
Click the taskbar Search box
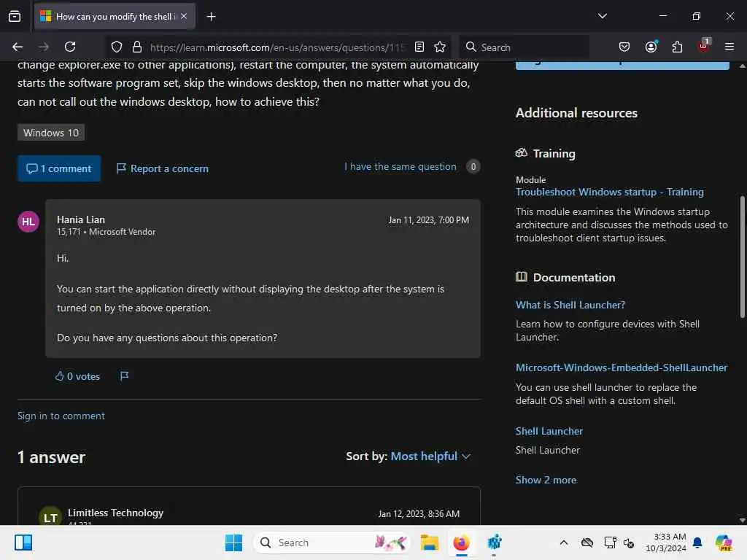click(x=332, y=542)
